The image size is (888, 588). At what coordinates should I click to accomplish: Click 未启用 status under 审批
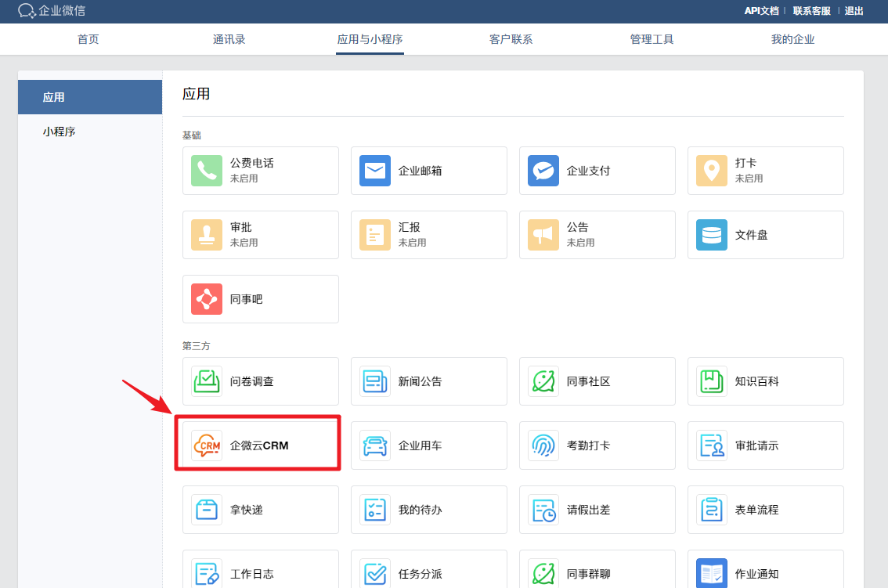click(x=244, y=243)
